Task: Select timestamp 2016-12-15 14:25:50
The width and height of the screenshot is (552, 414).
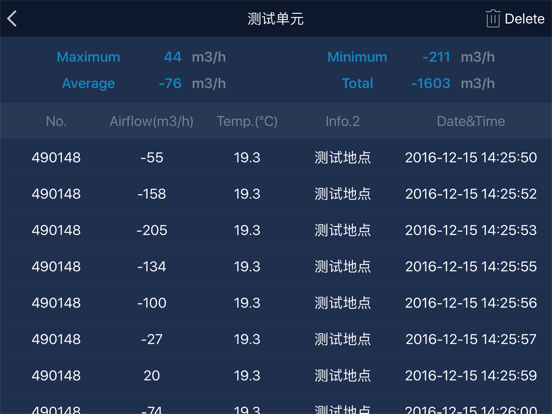Action: pyautogui.click(x=471, y=158)
